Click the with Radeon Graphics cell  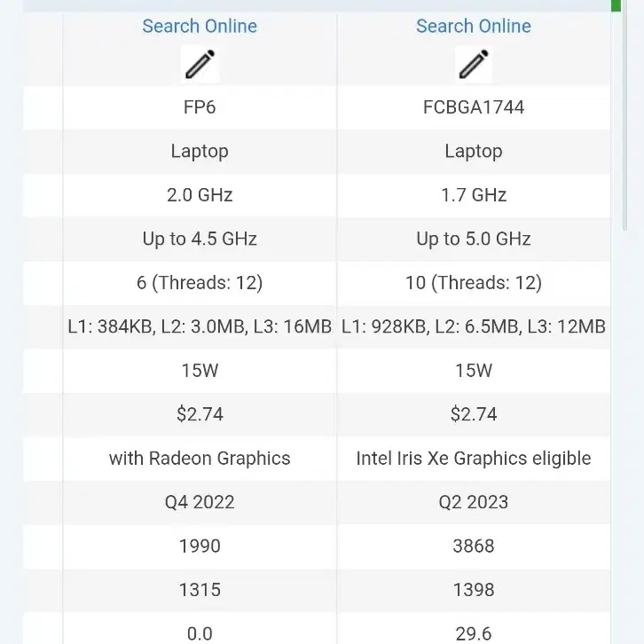pyautogui.click(x=200, y=459)
